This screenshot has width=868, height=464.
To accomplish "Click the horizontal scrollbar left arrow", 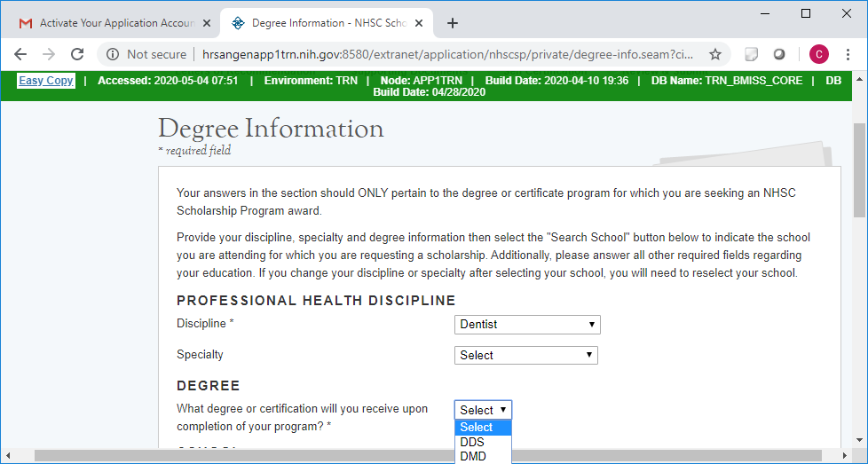I will (6, 456).
